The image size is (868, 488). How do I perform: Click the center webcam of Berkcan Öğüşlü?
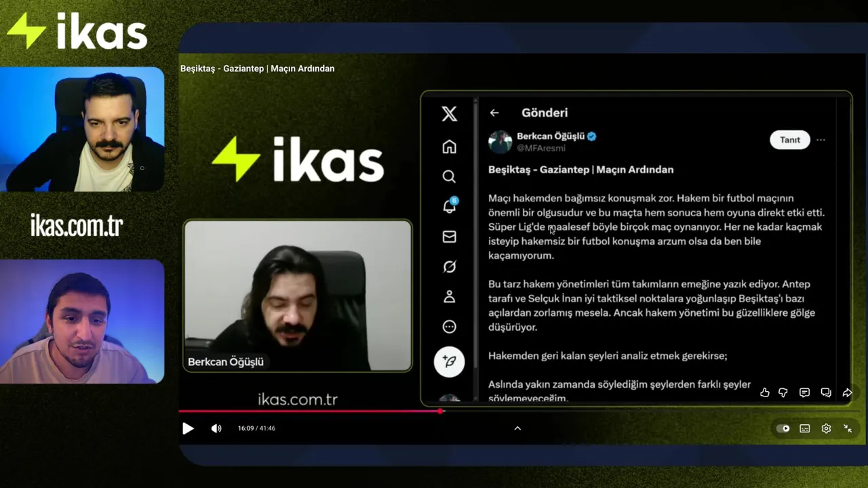[x=298, y=296]
